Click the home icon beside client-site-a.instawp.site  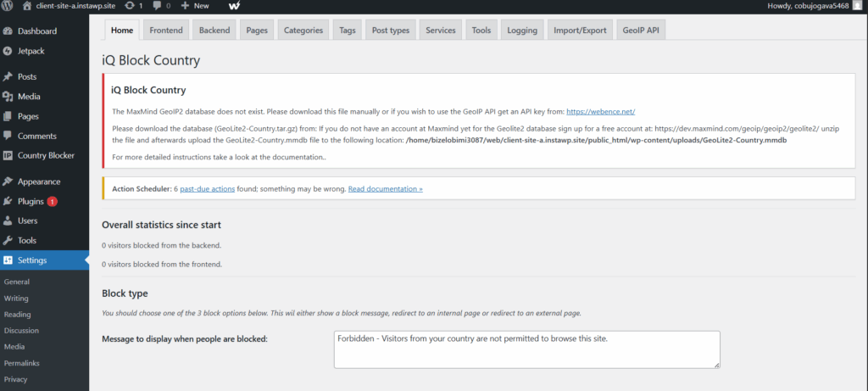[x=26, y=6]
